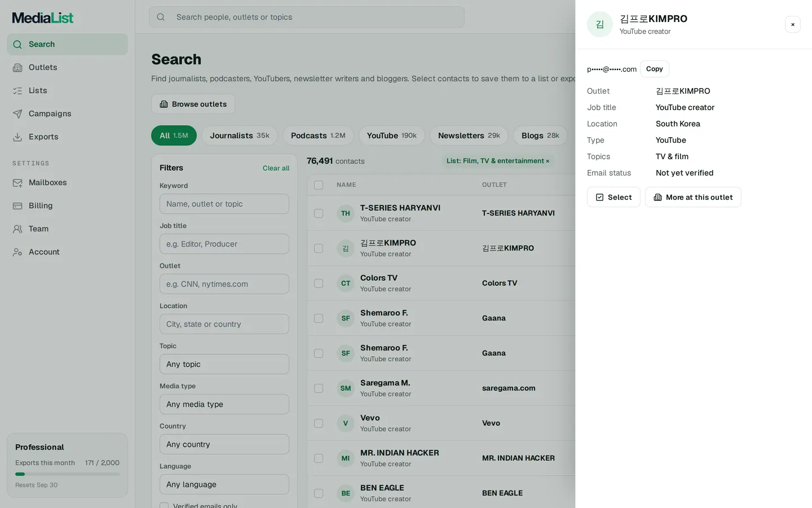Click More at this outlet
This screenshot has width=812, height=508.
point(693,197)
